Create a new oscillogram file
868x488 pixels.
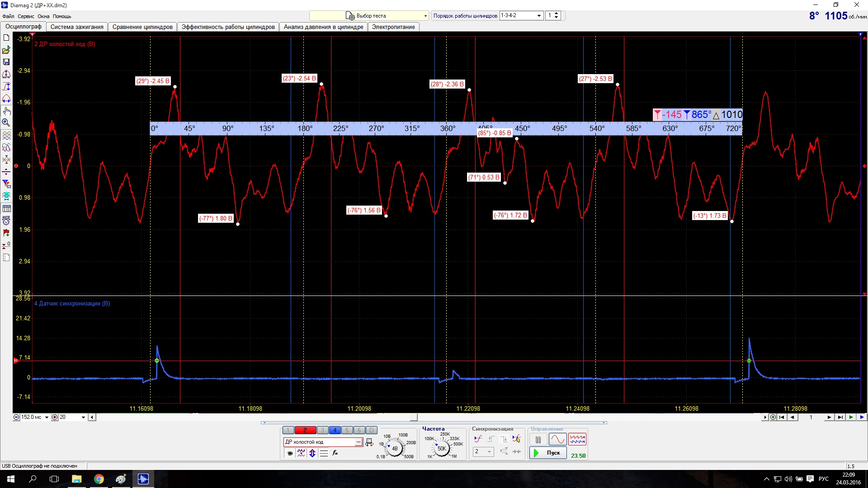[6, 38]
